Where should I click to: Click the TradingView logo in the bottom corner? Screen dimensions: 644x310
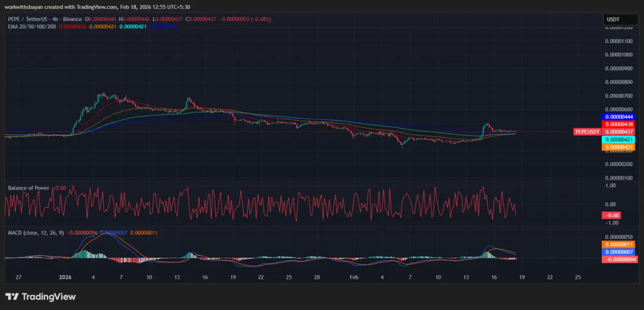[x=40, y=297]
